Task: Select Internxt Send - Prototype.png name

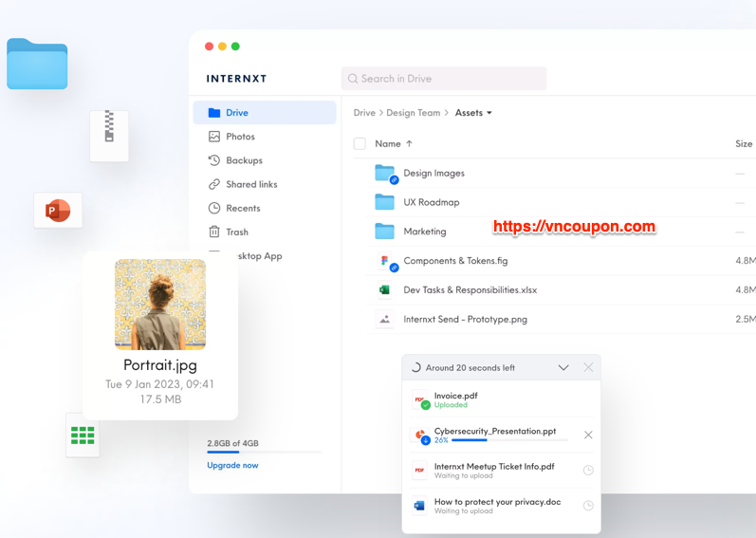Action: [466, 319]
